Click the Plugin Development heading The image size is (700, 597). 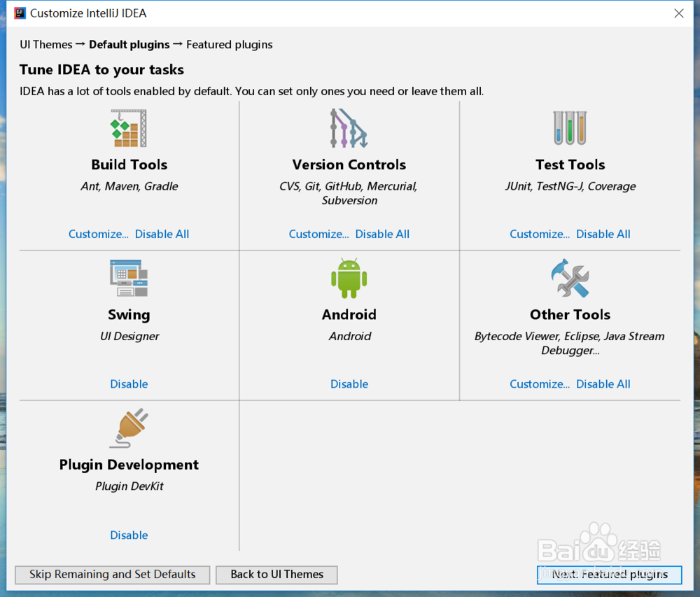(129, 465)
